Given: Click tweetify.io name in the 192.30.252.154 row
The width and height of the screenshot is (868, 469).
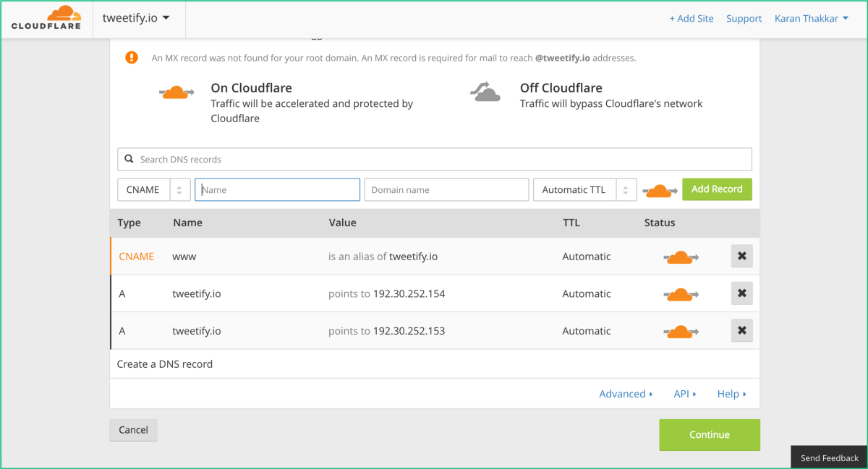Looking at the screenshot, I should [197, 294].
